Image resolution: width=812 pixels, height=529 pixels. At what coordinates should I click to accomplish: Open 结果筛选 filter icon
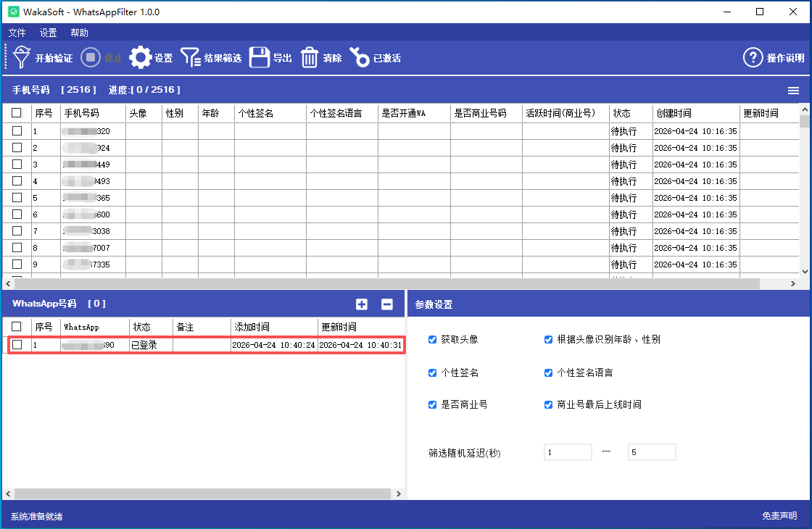click(x=191, y=58)
